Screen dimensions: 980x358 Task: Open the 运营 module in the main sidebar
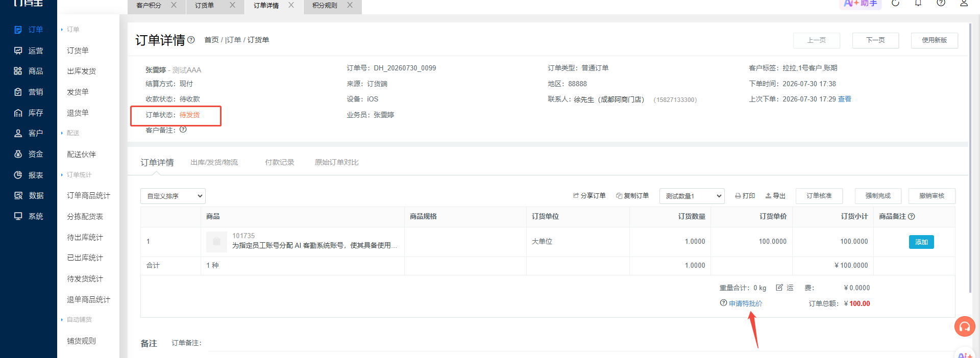[29, 50]
